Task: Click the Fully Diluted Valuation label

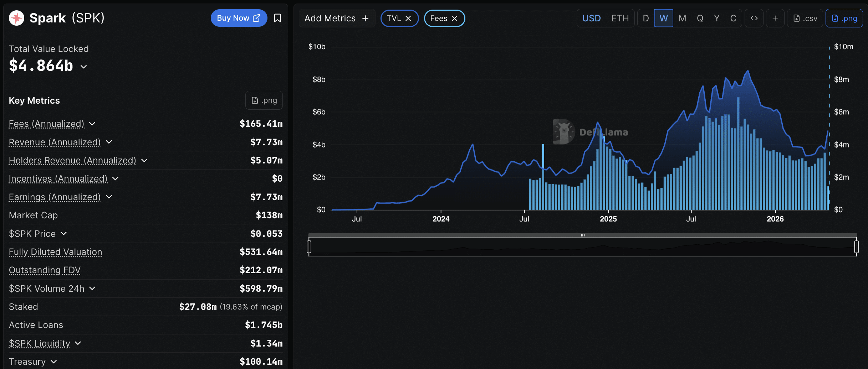Action: click(x=55, y=252)
